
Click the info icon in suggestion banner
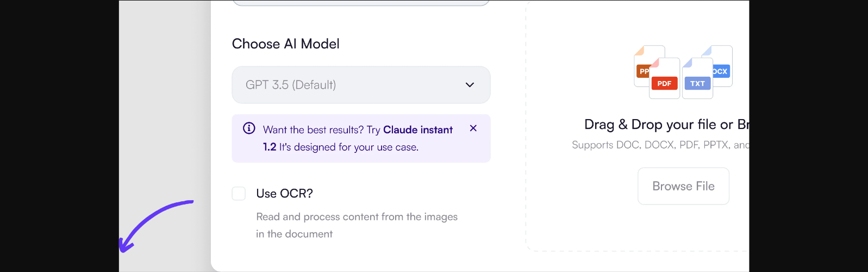coord(249,128)
